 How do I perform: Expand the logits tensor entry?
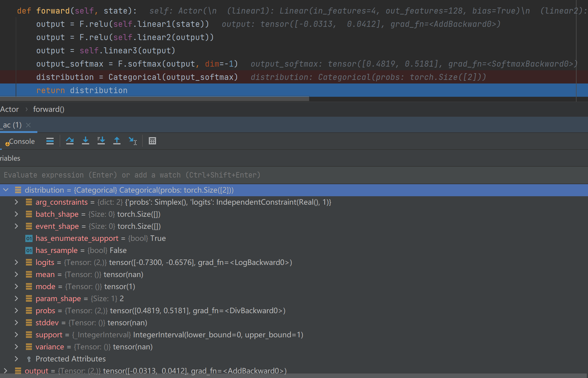point(16,262)
